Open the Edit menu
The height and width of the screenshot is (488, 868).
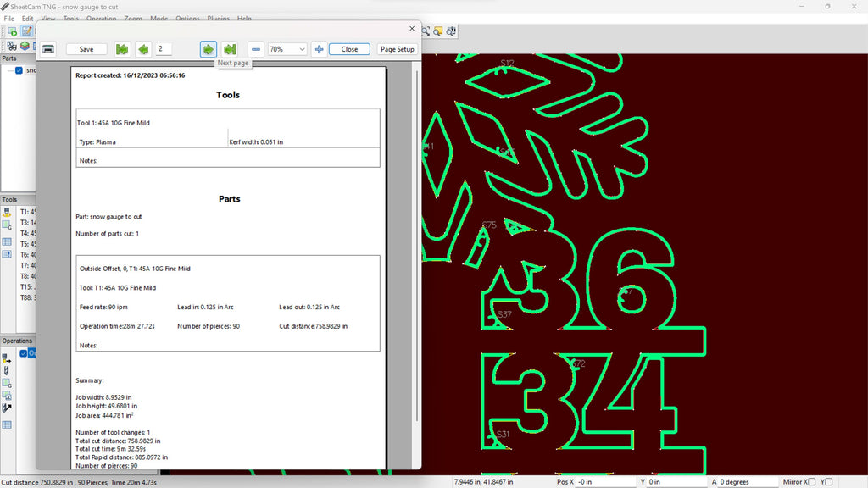tap(27, 19)
